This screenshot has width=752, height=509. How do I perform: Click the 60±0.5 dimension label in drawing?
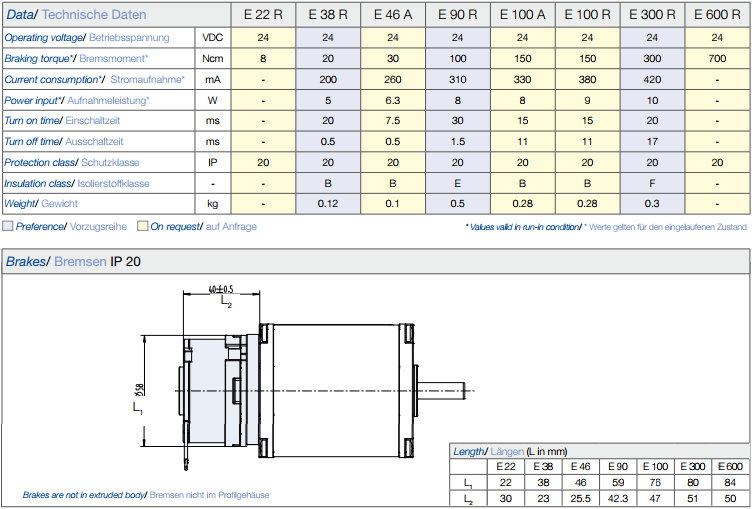click(x=221, y=290)
